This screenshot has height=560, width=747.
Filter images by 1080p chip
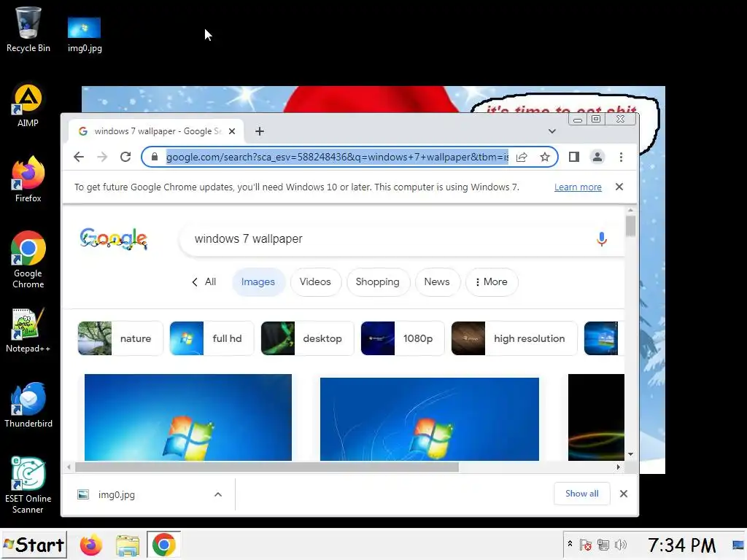[x=402, y=338]
